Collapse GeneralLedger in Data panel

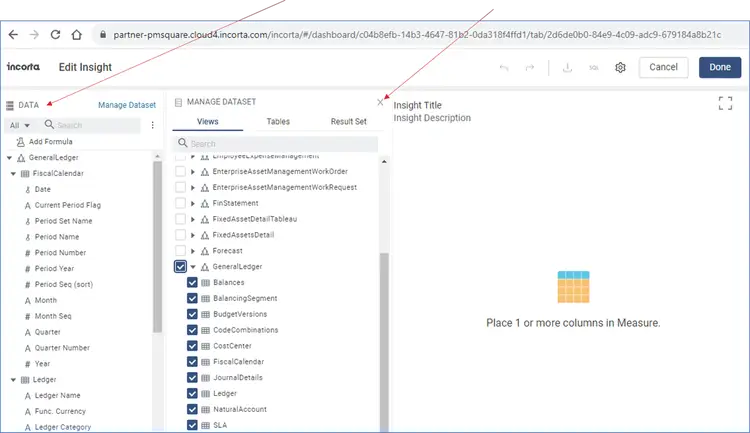(9, 158)
